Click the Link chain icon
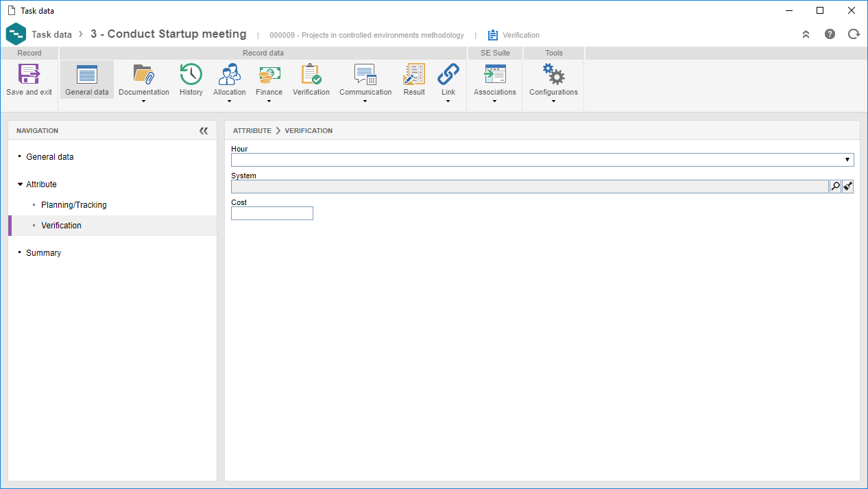 [448, 74]
